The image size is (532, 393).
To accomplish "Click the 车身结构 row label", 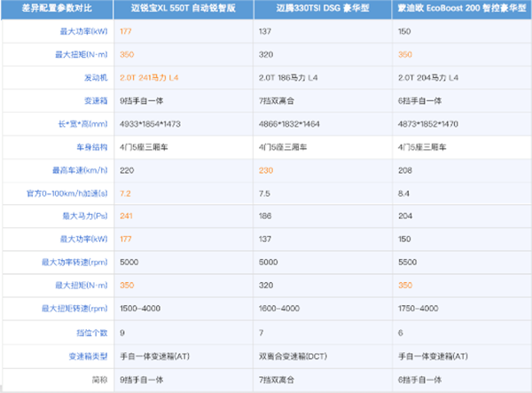I will coord(92,147).
